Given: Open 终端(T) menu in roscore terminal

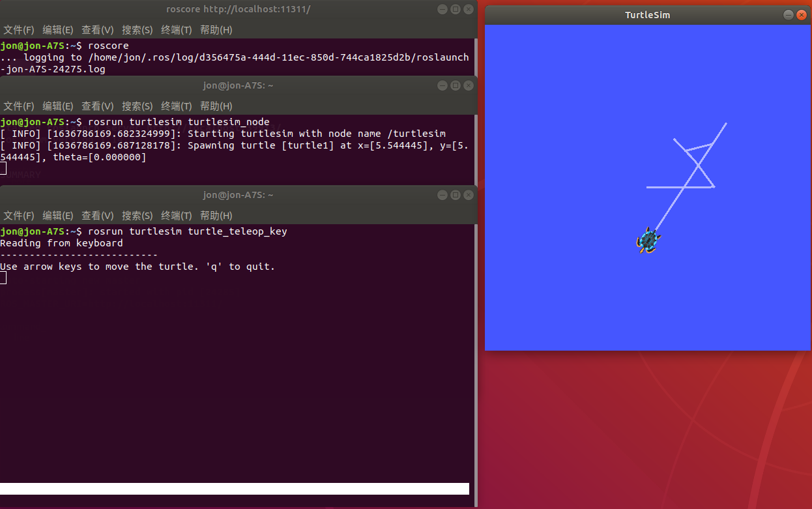Looking at the screenshot, I should tap(177, 30).
